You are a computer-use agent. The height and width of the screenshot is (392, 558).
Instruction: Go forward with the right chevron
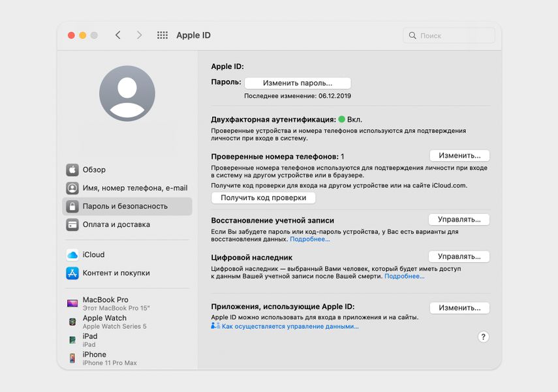pos(139,35)
